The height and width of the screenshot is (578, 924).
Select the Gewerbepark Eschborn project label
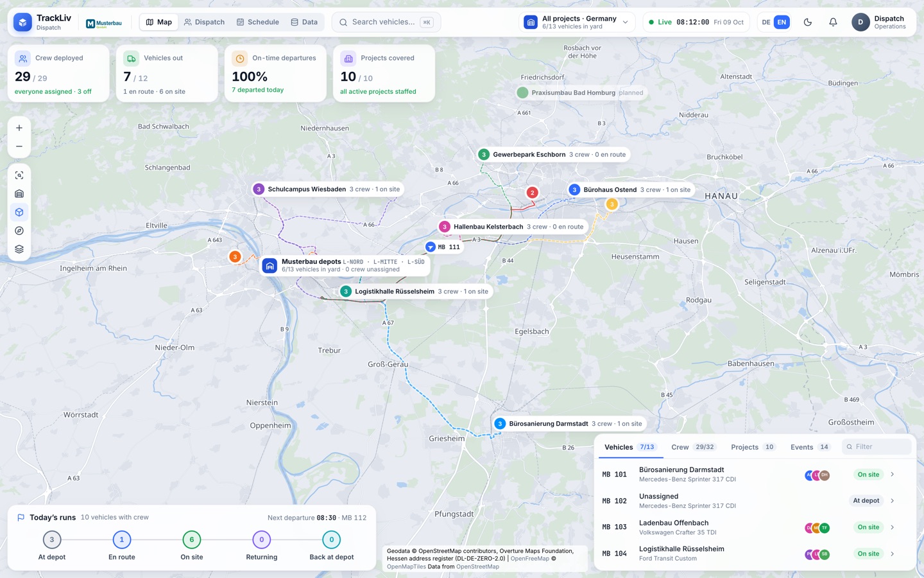coord(554,154)
